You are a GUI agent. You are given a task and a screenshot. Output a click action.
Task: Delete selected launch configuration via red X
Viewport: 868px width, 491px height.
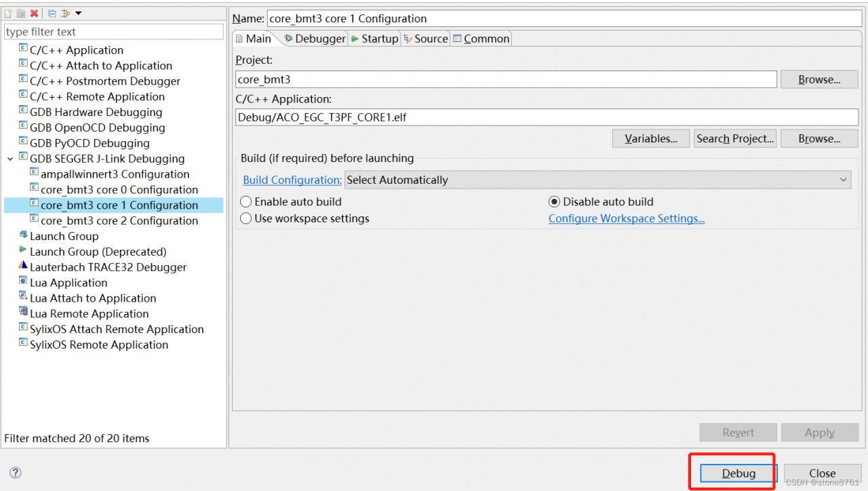34,14
